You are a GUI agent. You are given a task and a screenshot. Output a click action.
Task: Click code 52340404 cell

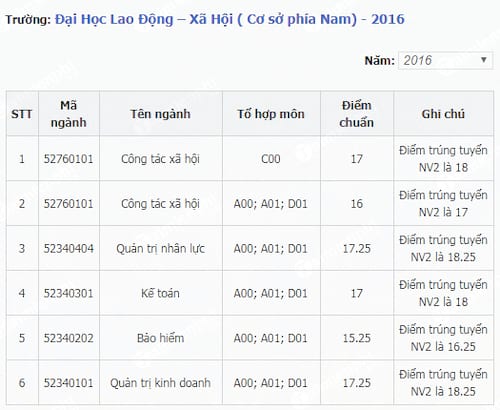[x=69, y=248]
